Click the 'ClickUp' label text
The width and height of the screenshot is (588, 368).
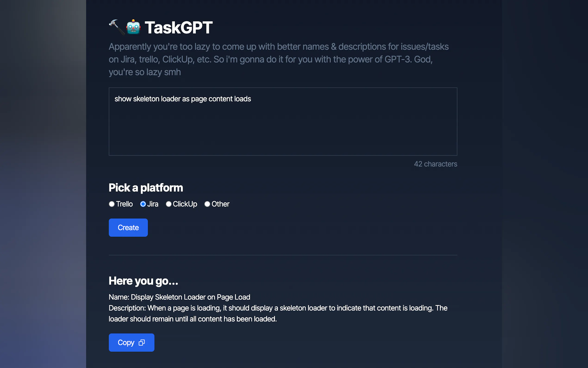[x=185, y=204]
